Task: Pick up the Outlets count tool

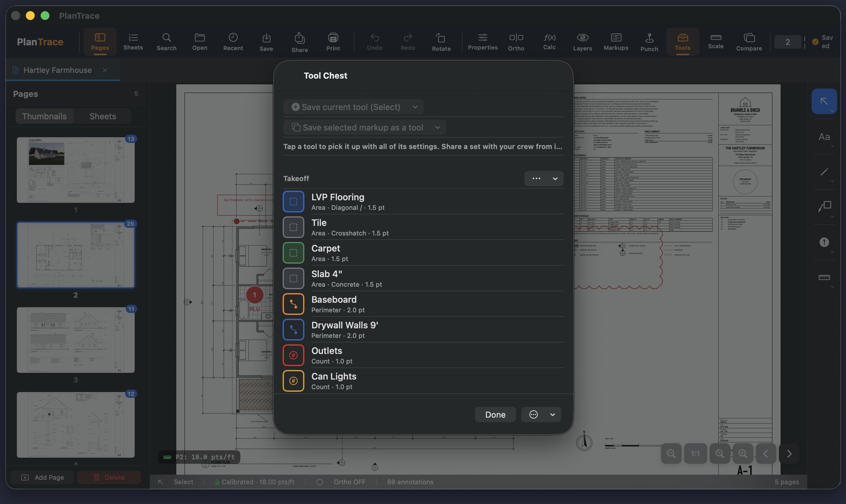Action: [423, 355]
